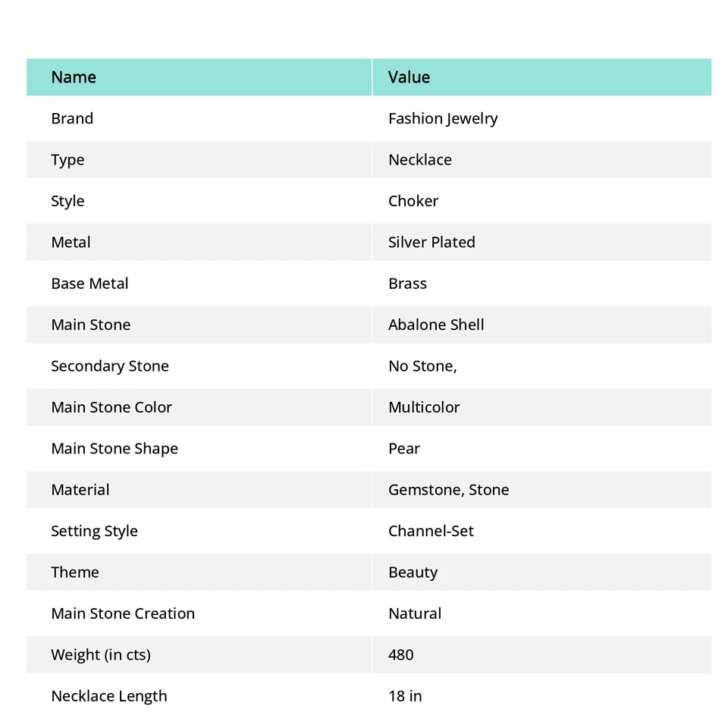The height and width of the screenshot is (728, 728).
Task: Click the Fashion Jewelry value cell
Action: point(443,118)
